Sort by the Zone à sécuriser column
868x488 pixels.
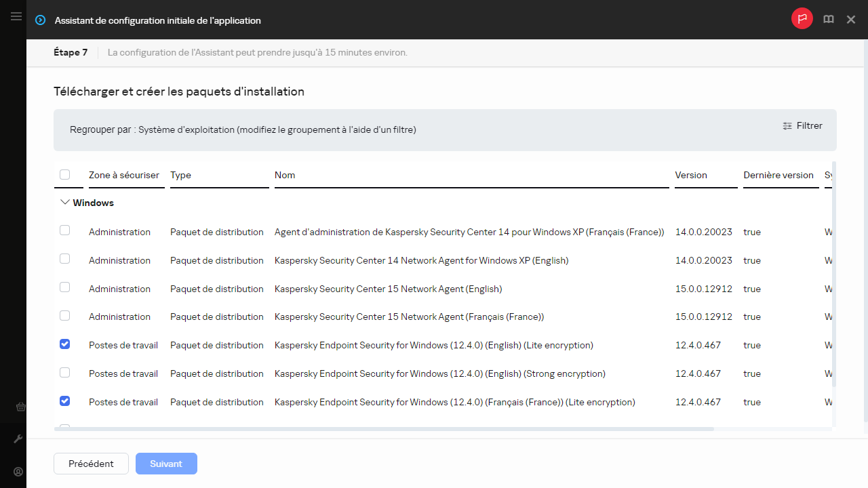pyautogui.click(x=123, y=175)
